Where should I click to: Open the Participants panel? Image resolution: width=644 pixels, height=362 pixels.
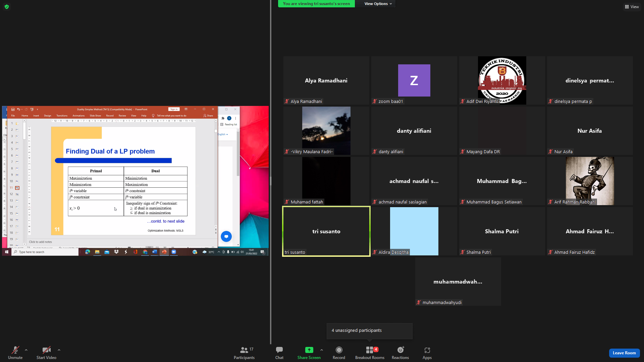[x=244, y=353]
